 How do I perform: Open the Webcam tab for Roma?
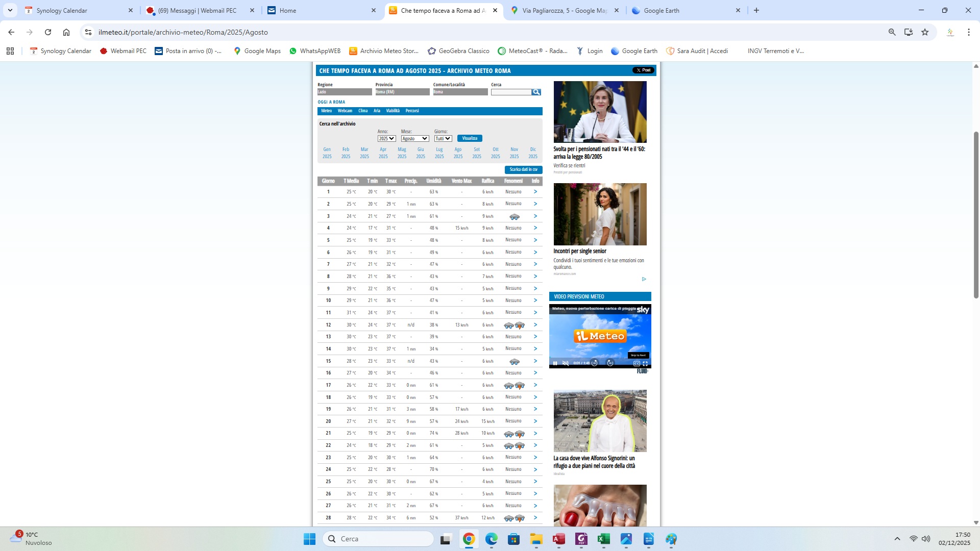tap(345, 111)
